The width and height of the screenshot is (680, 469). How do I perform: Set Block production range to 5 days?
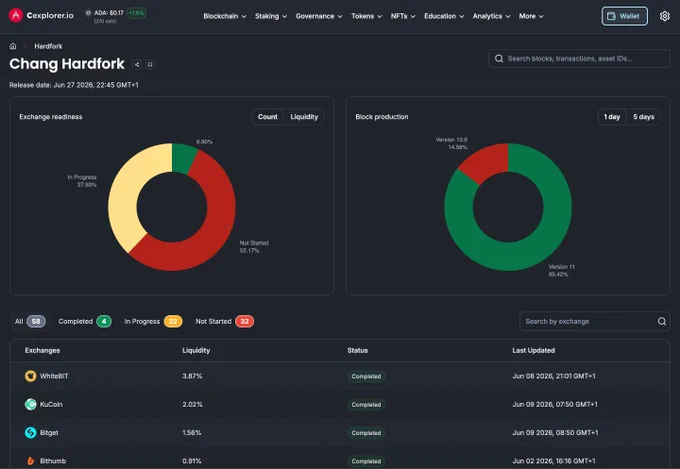(644, 117)
